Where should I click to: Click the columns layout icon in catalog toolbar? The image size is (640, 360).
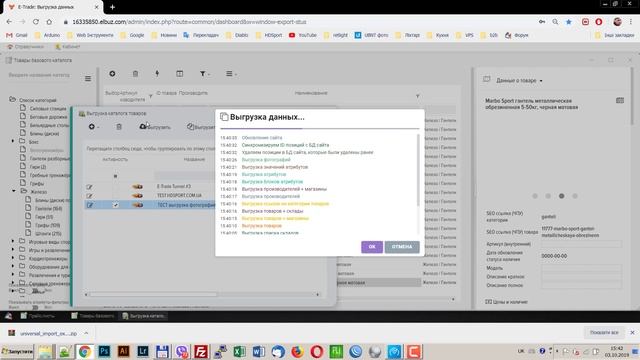click(180, 73)
